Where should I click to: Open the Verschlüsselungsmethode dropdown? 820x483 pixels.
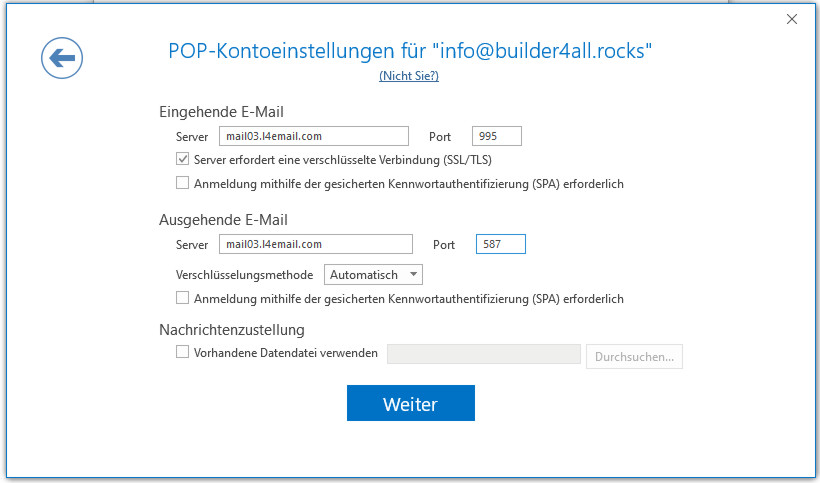(x=374, y=274)
